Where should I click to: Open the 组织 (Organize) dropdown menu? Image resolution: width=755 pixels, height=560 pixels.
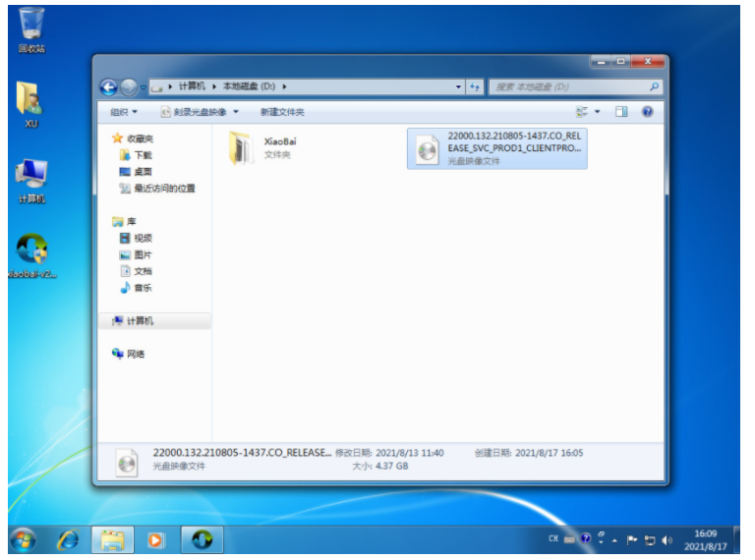(x=124, y=112)
